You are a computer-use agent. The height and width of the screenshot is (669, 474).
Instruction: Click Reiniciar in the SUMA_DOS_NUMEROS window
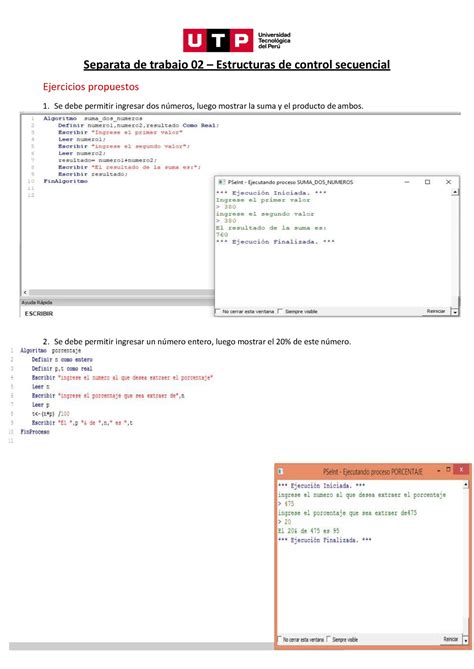[436, 311]
